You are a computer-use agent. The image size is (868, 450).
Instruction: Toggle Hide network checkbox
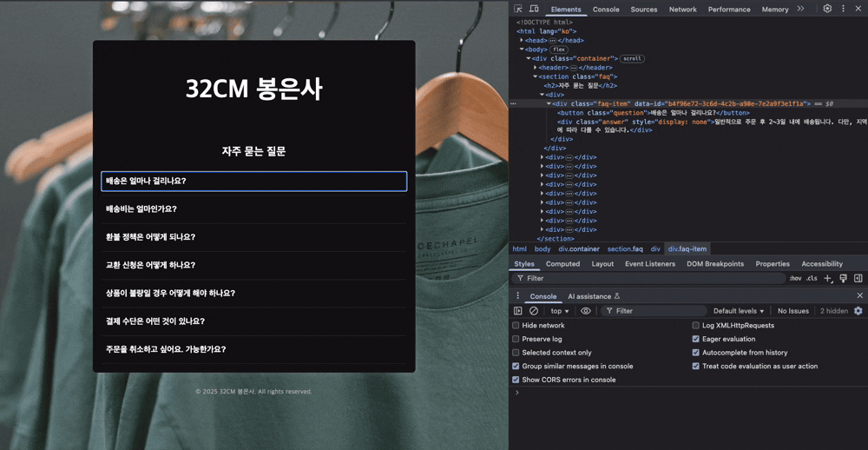coord(516,325)
